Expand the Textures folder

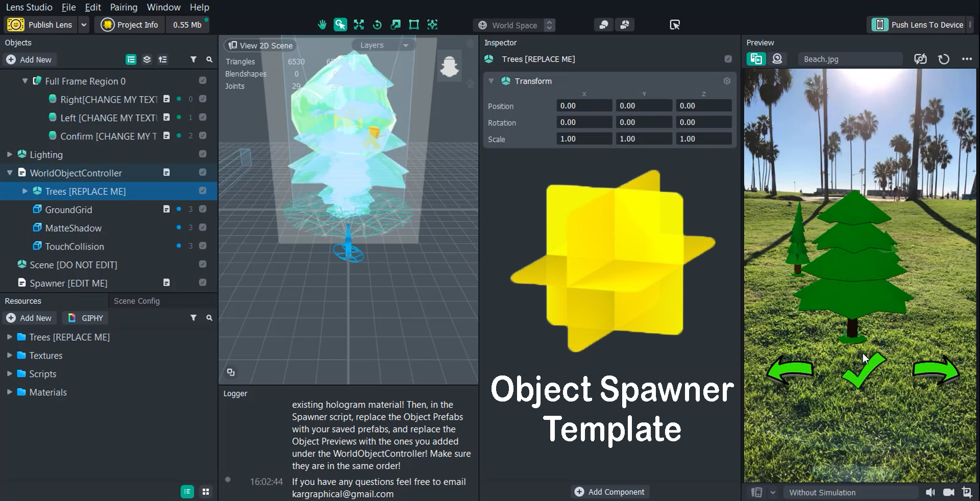10,356
